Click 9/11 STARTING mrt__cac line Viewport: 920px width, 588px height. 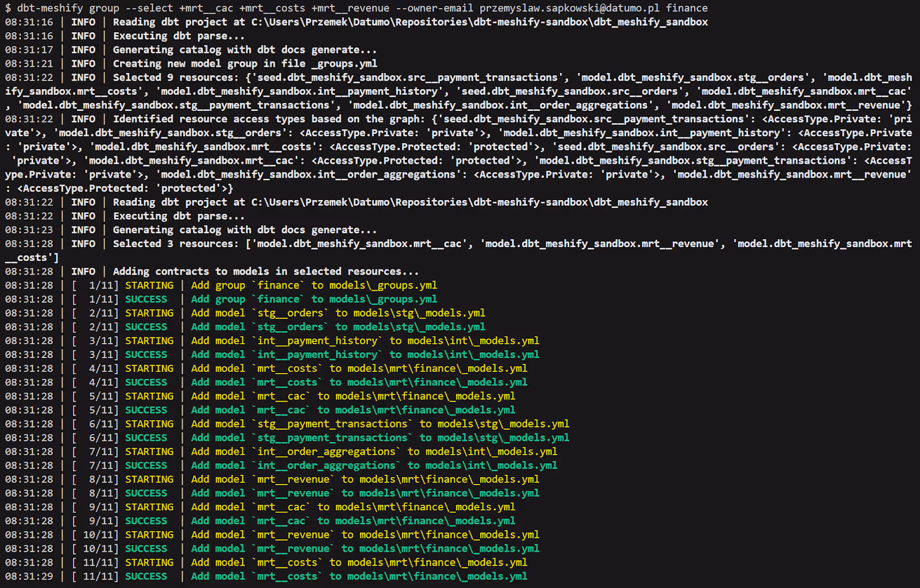[x=260, y=507]
